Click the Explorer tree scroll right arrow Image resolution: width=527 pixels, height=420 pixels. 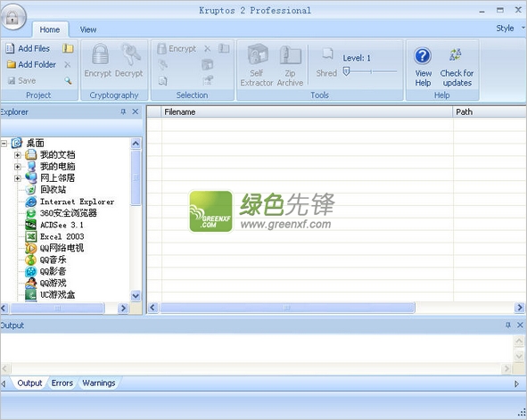(123, 308)
